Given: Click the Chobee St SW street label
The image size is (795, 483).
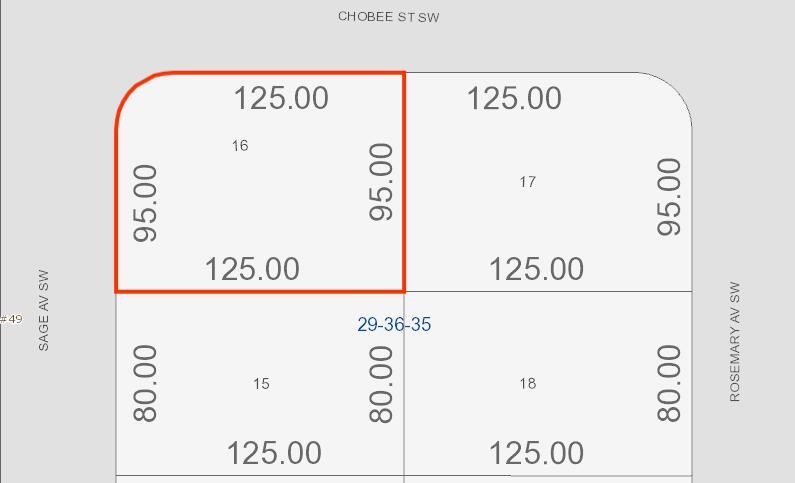Looking at the screenshot, I should 388,17.
